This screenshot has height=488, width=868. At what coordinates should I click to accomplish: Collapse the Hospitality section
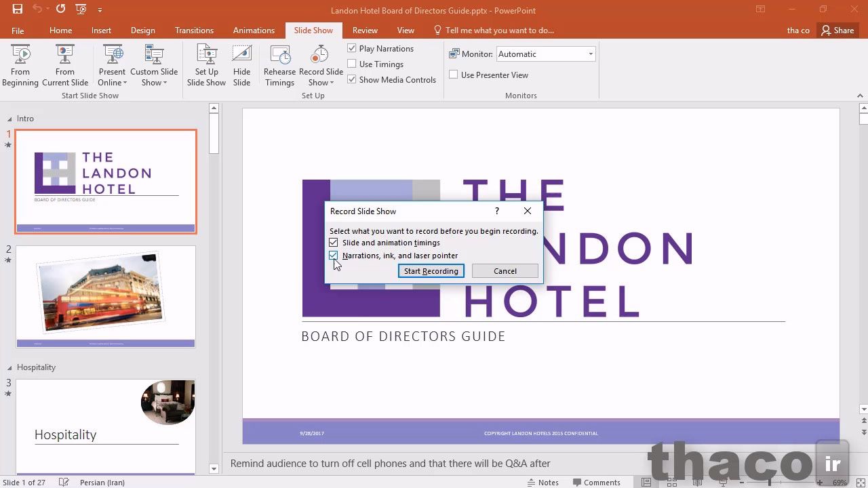pyautogui.click(x=8, y=367)
